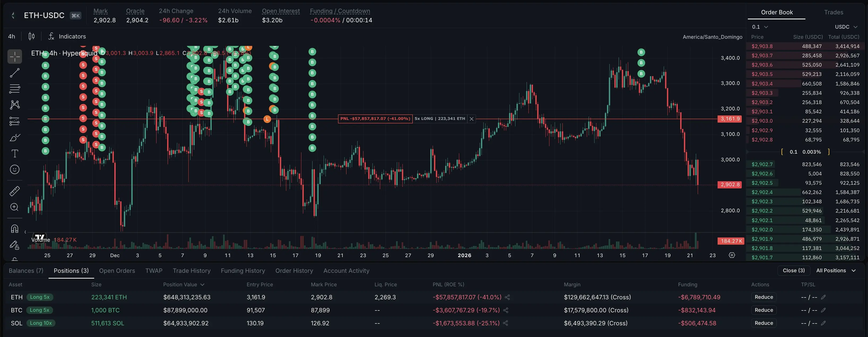
Task: Select the ruler measure tool
Action: click(x=15, y=191)
